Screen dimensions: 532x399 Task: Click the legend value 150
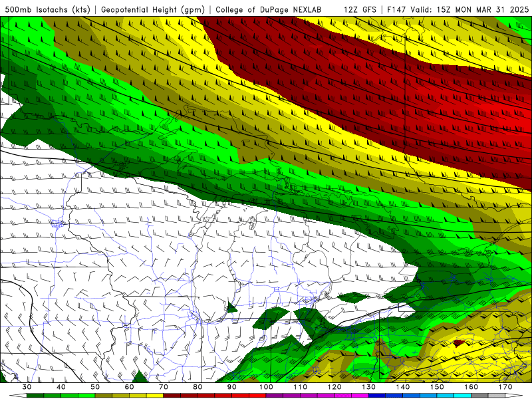(437, 387)
